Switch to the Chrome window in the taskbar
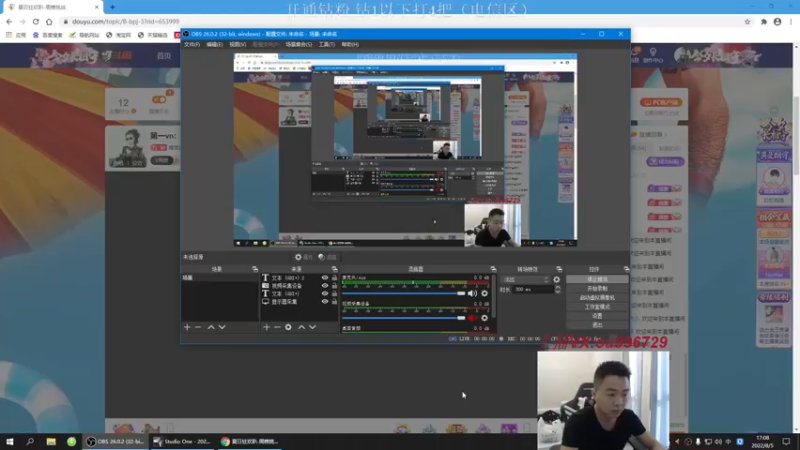 pyautogui.click(x=250, y=441)
